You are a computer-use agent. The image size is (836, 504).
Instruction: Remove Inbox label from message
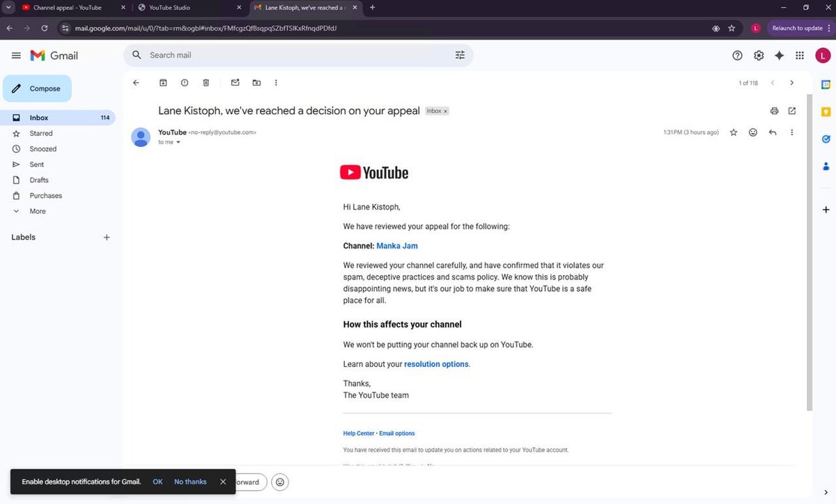point(446,111)
